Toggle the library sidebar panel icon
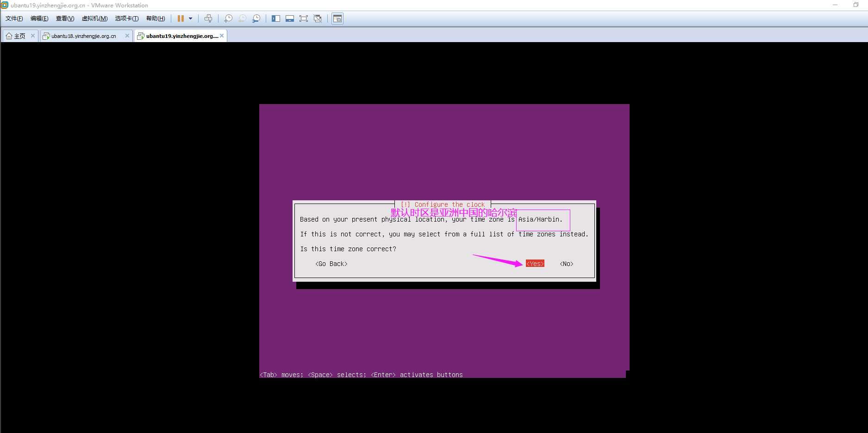The image size is (868, 433). 276,19
